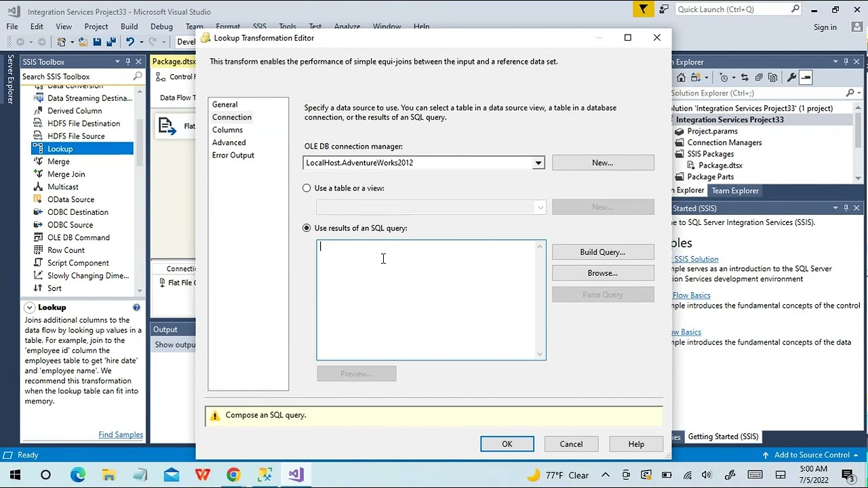
Task: Open the Build menu
Action: (x=129, y=26)
